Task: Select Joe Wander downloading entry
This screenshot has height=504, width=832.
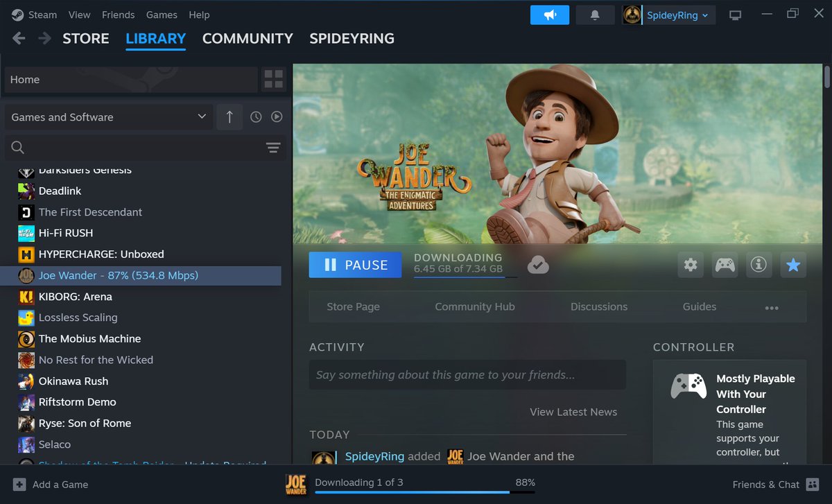Action: (141, 275)
